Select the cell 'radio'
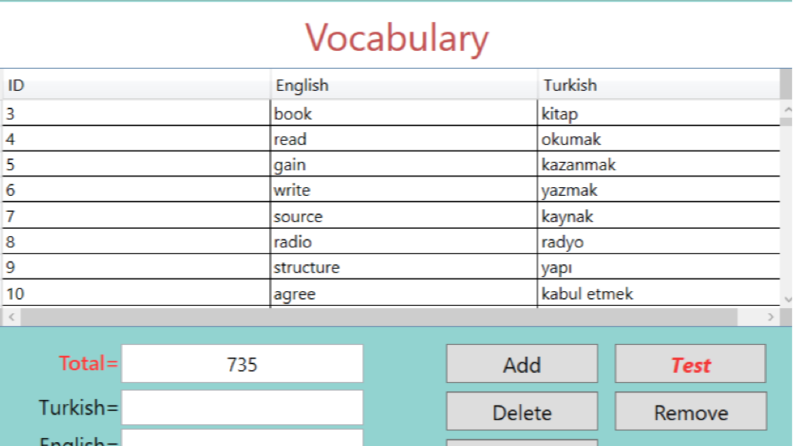 pos(404,241)
